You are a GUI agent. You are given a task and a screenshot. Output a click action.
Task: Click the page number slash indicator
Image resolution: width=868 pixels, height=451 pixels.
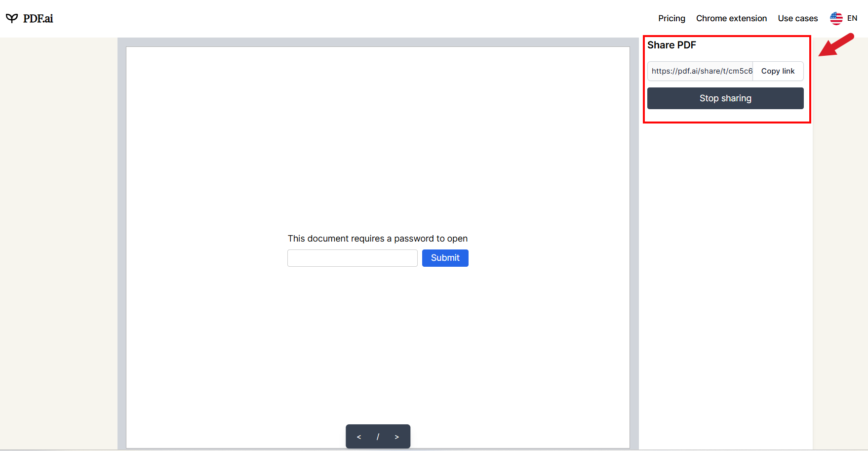pos(378,437)
